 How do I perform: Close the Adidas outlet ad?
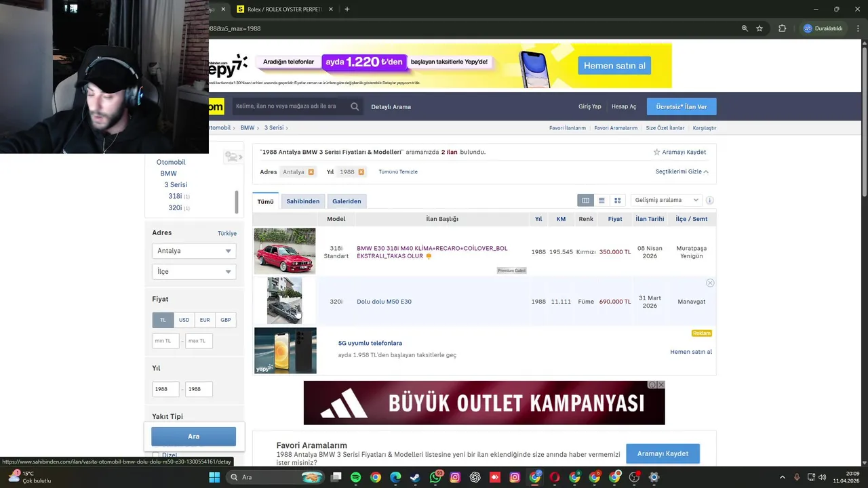click(661, 385)
